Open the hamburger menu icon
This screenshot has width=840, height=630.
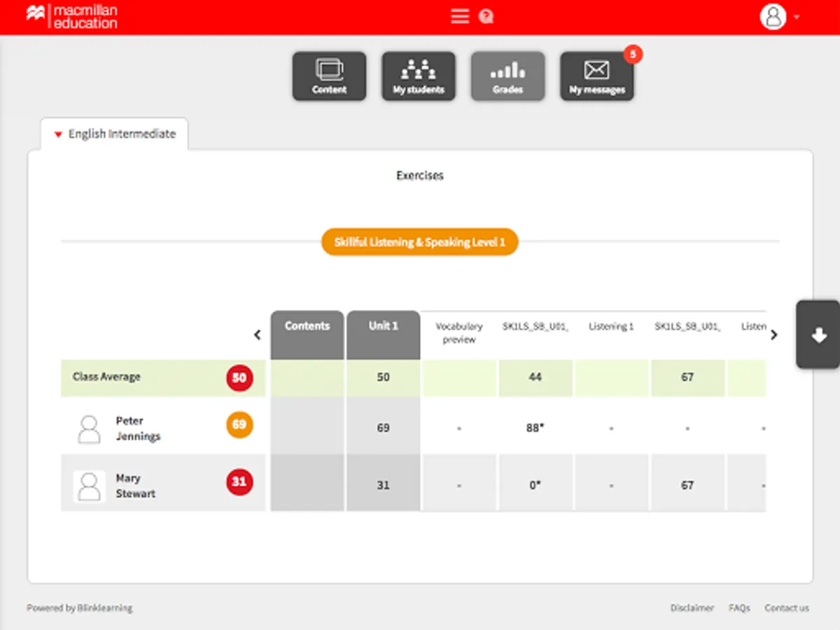(460, 16)
